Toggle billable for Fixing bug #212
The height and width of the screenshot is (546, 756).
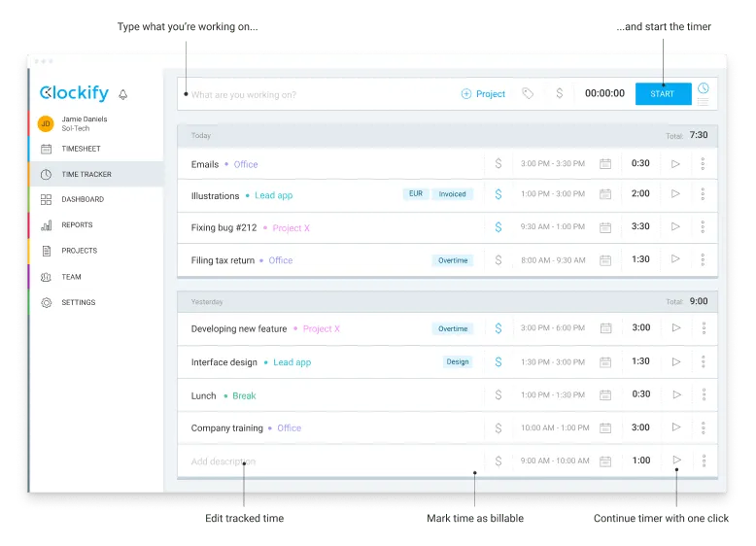coord(498,227)
